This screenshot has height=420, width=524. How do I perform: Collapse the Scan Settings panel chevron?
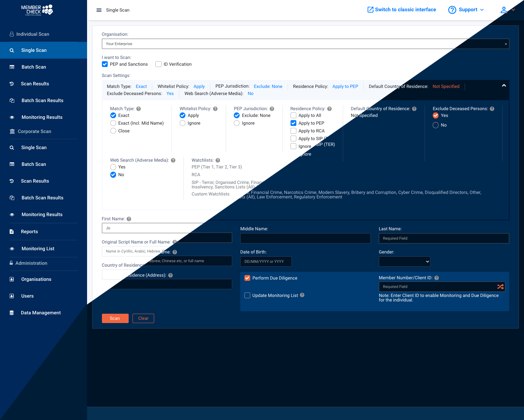coord(504,86)
